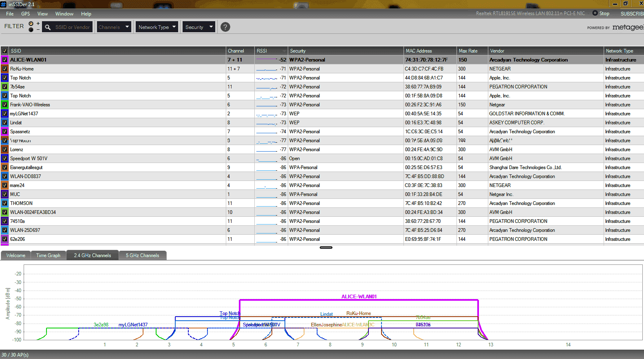Sort the table by the RSSI column
This screenshot has height=359, width=644.
(x=271, y=51)
